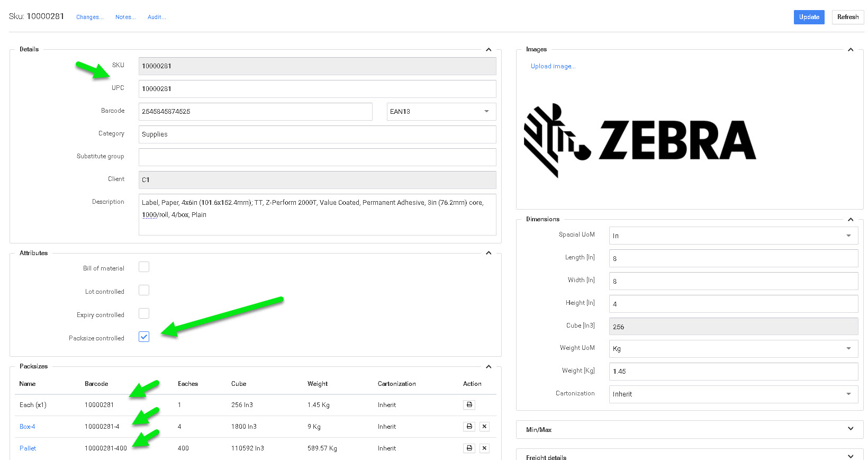Open the Weight UoM dropdown

coord(733,349)
